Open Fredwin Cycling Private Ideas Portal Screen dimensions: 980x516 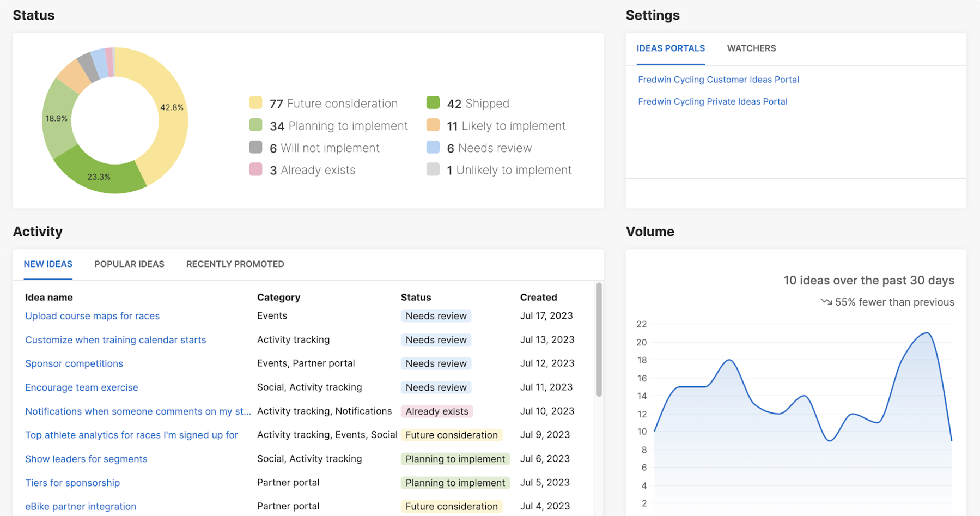click(x=713, y=101)
